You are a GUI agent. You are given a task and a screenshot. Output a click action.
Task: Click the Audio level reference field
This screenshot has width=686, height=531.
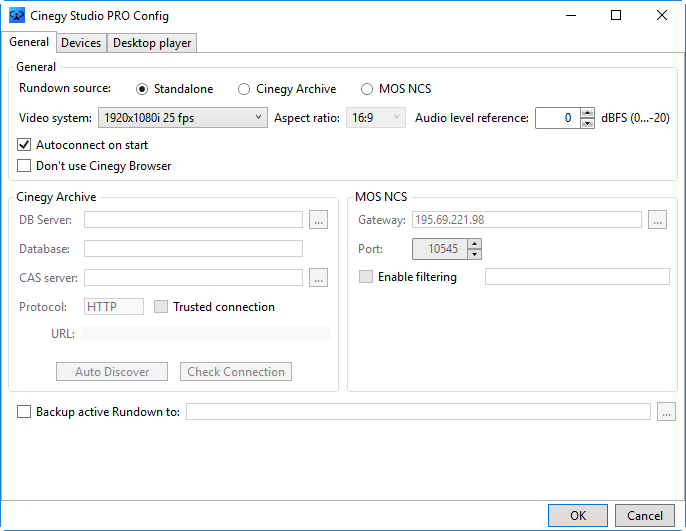558,118
